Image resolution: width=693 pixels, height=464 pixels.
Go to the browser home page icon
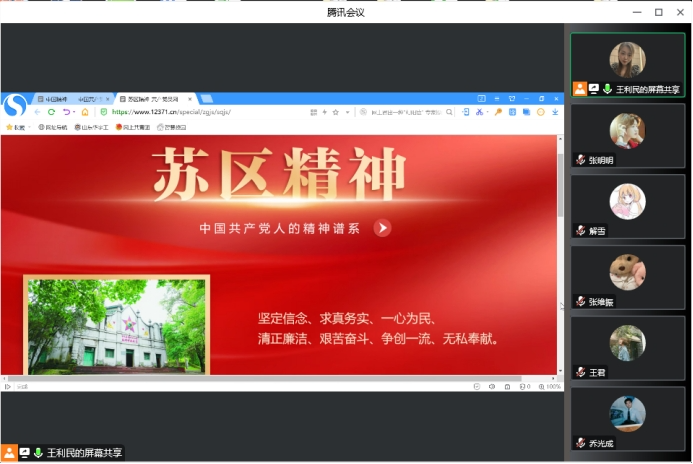pos(85,112)
